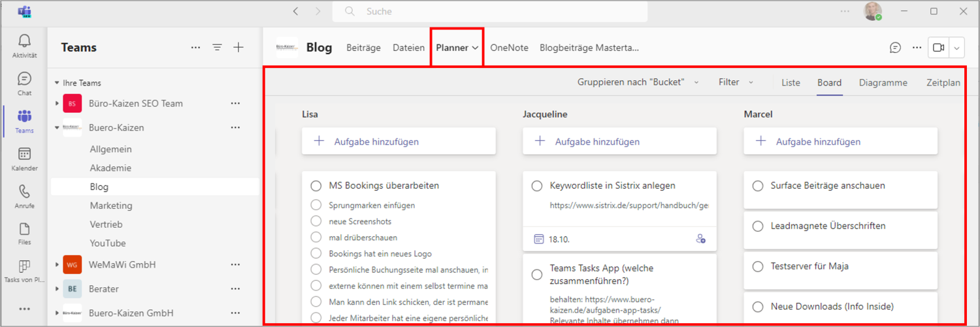Viewport: 980px width, 327px height.
Task: Open the sistrix.de handbook link
Action: click(629, 206)
